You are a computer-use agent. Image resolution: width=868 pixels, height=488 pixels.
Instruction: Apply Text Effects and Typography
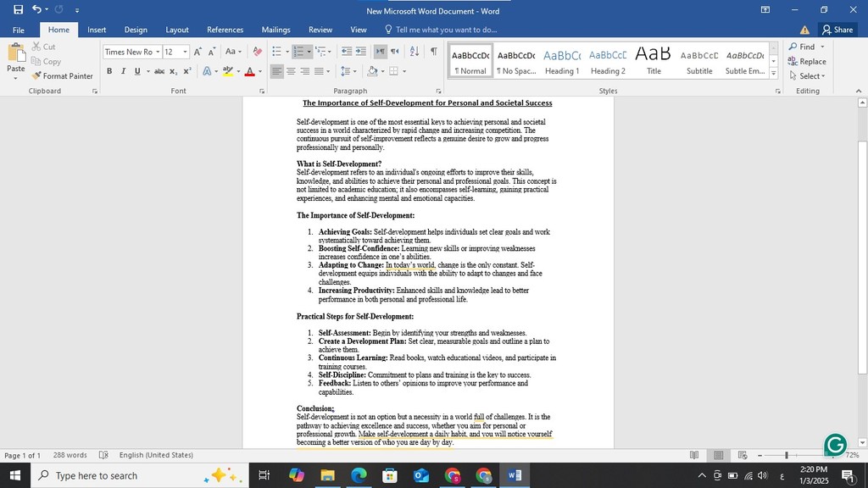(x=207, y=71)
